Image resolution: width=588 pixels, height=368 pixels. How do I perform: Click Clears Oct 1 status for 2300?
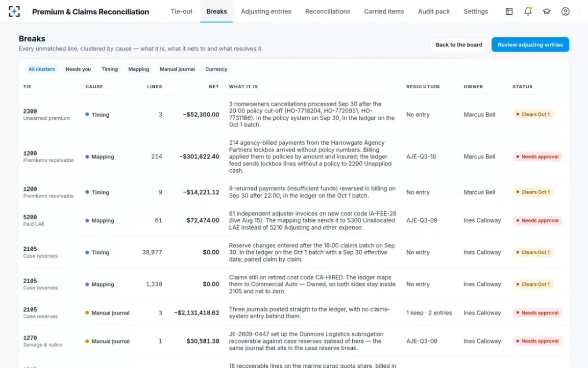pyautogui.click(x=533, y=114)
